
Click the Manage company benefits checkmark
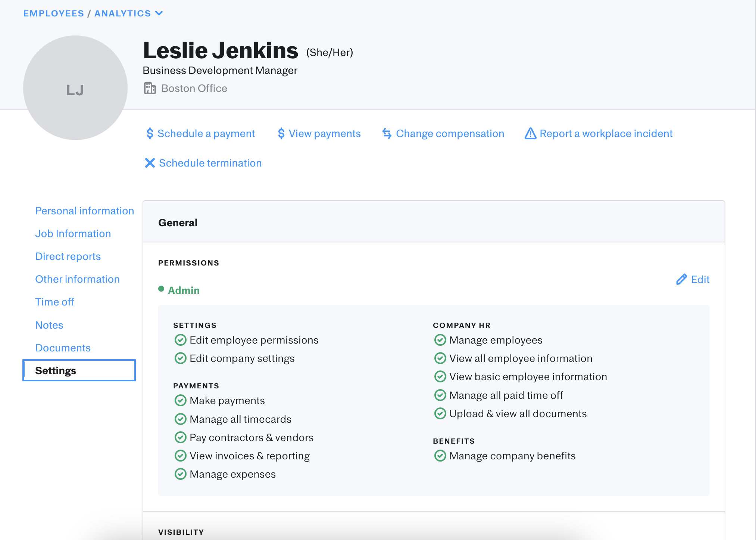440,456
